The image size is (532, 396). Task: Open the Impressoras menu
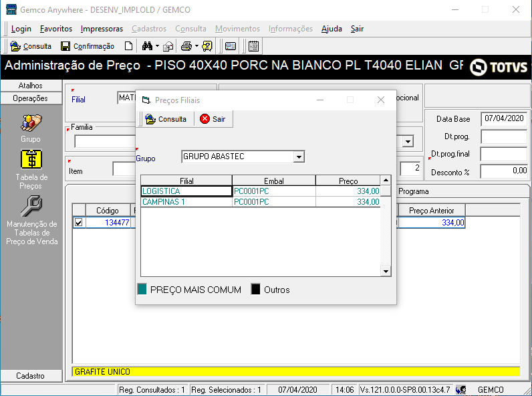tap(102, 29)
